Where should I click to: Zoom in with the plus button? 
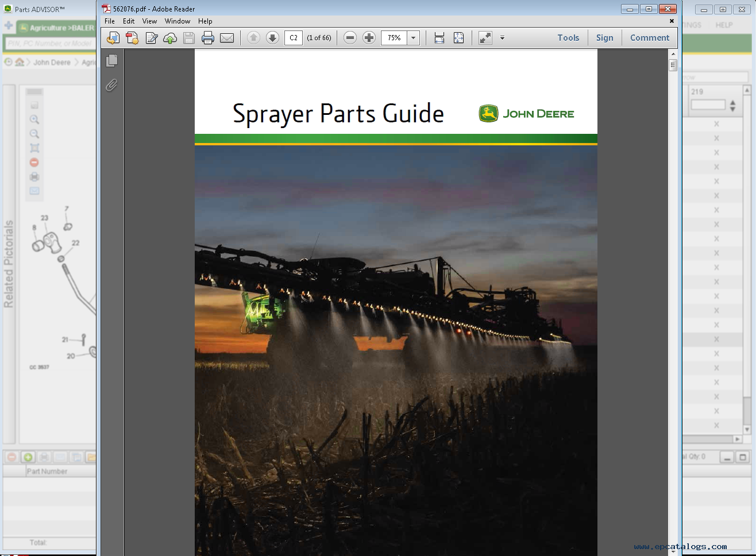(369, 38)
